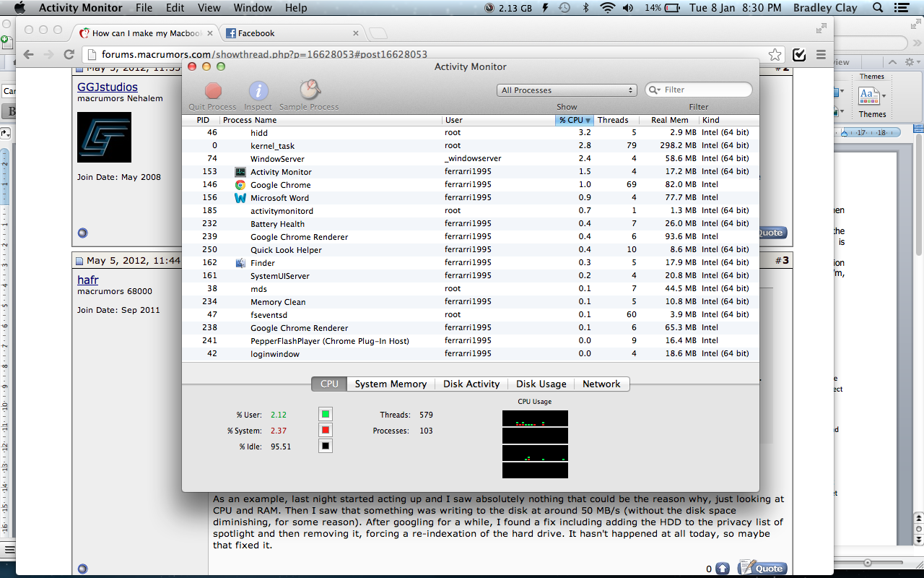Open the Help menu
Screen dimensions: 924x578
click(x=296, y=8)
